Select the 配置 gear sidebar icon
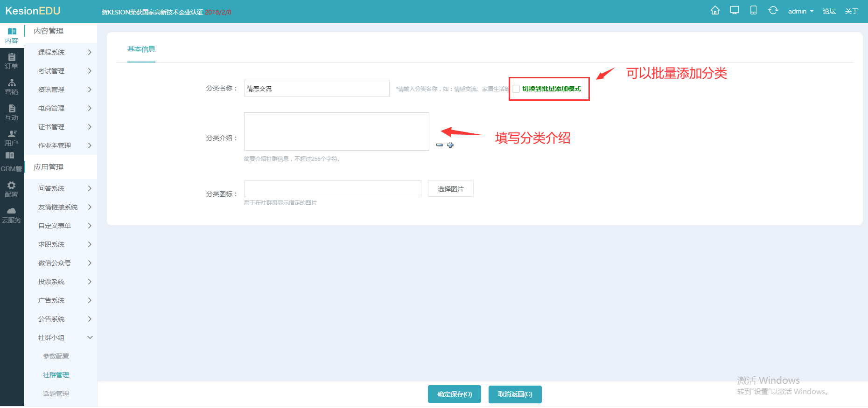Viewport: 868px width, 408px height. pos(12,189)
